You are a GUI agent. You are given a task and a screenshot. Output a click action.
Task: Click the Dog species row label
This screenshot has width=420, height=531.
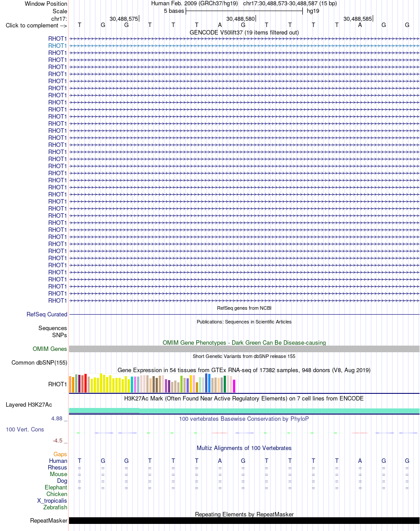coord(62,481)
